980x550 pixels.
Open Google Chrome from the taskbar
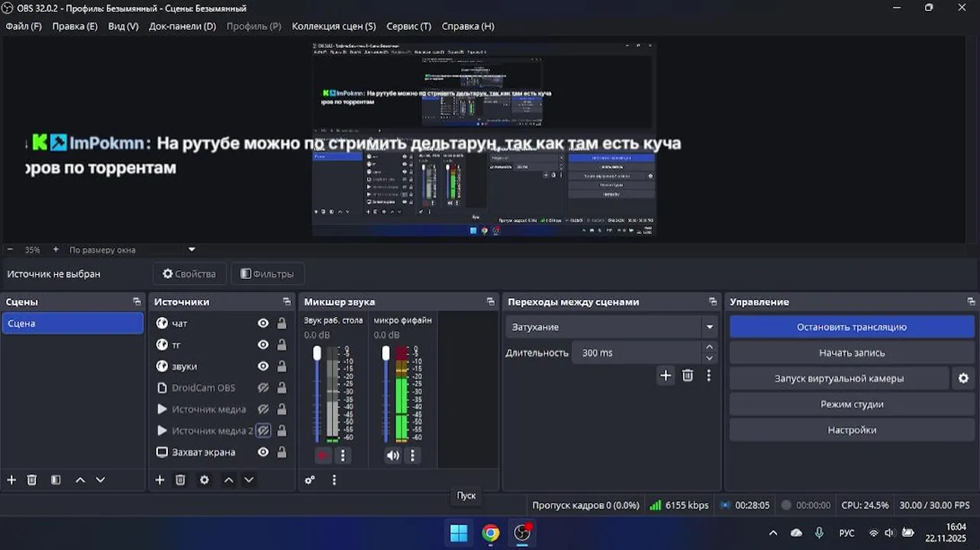[x=491, y=532]
